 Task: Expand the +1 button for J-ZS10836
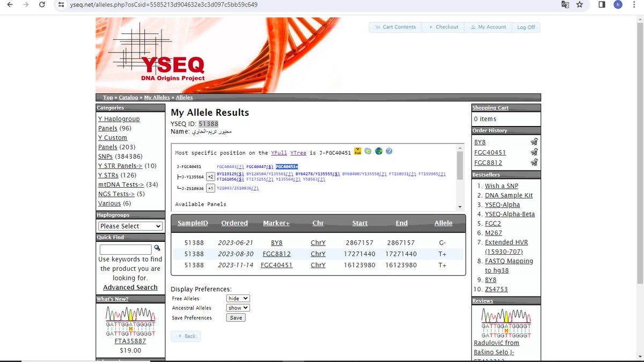tap(210, 188)
